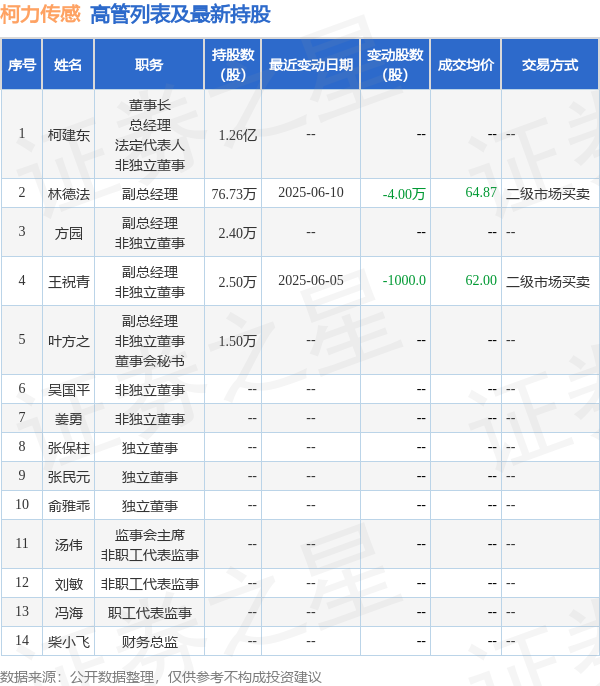Click the 职工代表监事 cell in 冯海's row
This screenshot has width=600, height=686.
[x=150, y=612]
